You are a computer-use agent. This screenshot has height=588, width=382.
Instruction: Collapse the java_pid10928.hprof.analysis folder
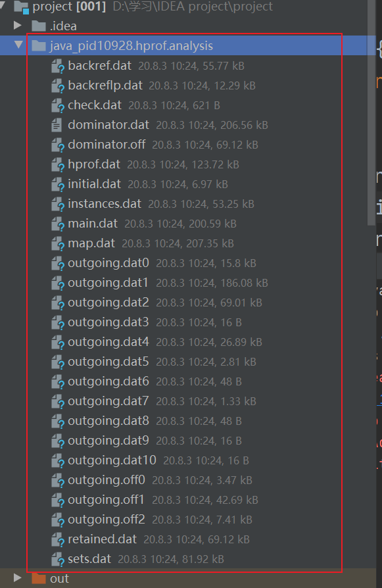pyautogui.click(x=18, y=45)
